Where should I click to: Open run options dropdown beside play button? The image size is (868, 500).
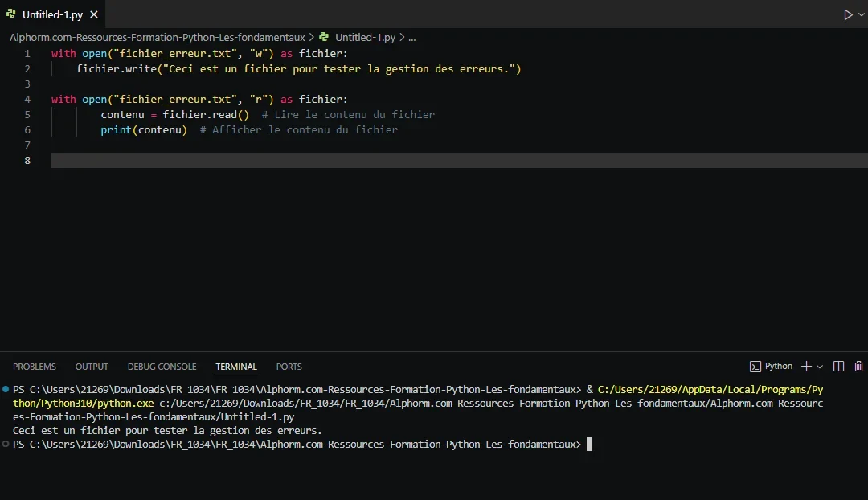point(862,15)
